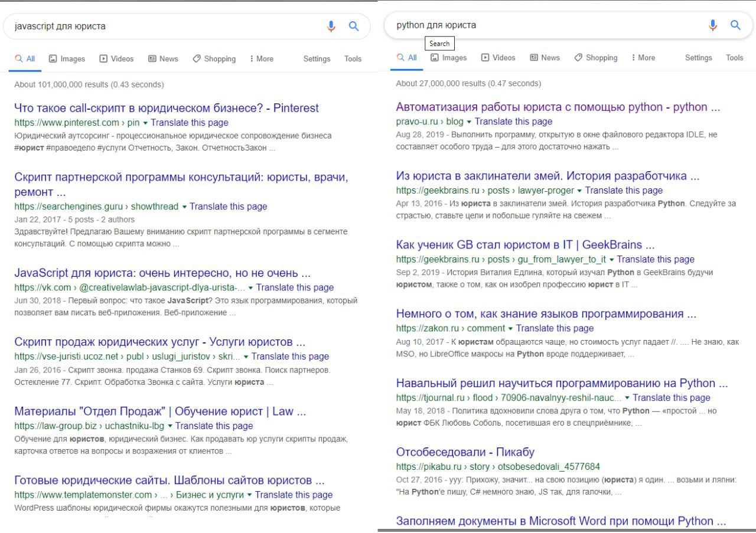Image resolution: width=756 pixels, height=533 pixels.
Task: Expand dropdown arrow next to vse-juristi.ucoz.net URL
Action: (246, 357)
